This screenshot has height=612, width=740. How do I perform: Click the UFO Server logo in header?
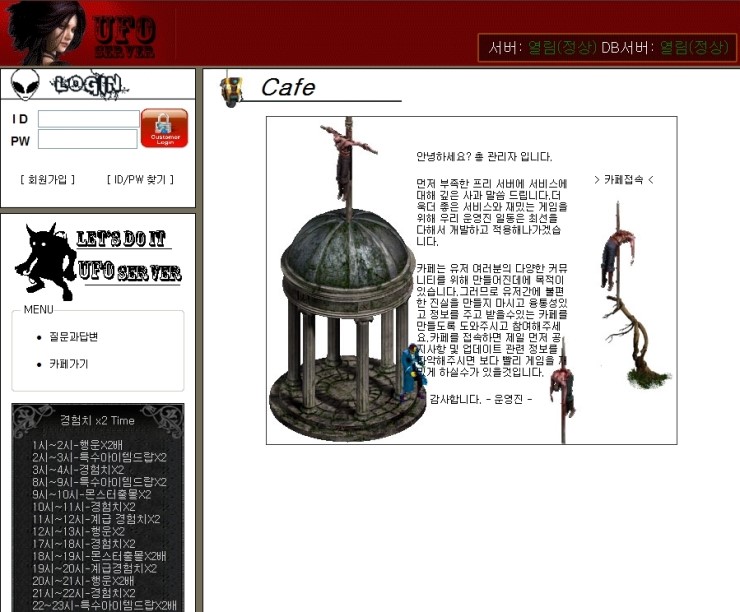[x=125, y=37]
